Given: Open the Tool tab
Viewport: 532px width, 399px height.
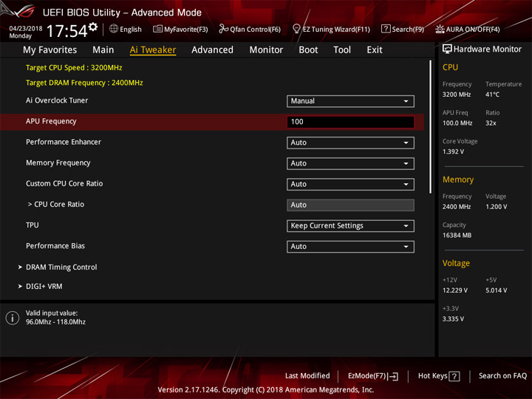Looking at the screenshot, I should coord(342,50).
